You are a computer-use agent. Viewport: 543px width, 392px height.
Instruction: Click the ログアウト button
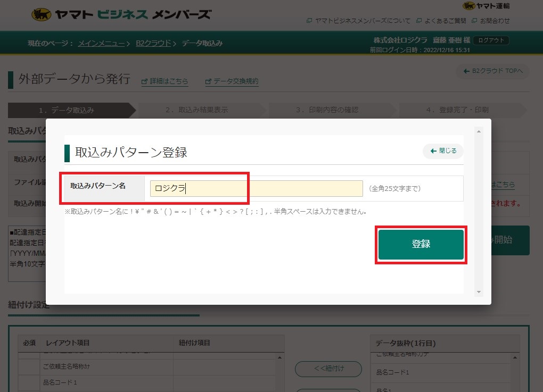tap(491, 40)
